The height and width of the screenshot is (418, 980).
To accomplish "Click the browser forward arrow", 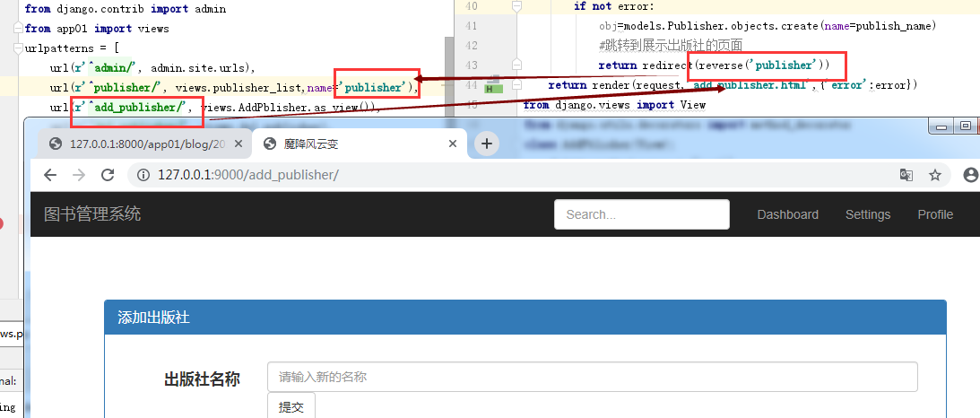I will click(79, 175).
